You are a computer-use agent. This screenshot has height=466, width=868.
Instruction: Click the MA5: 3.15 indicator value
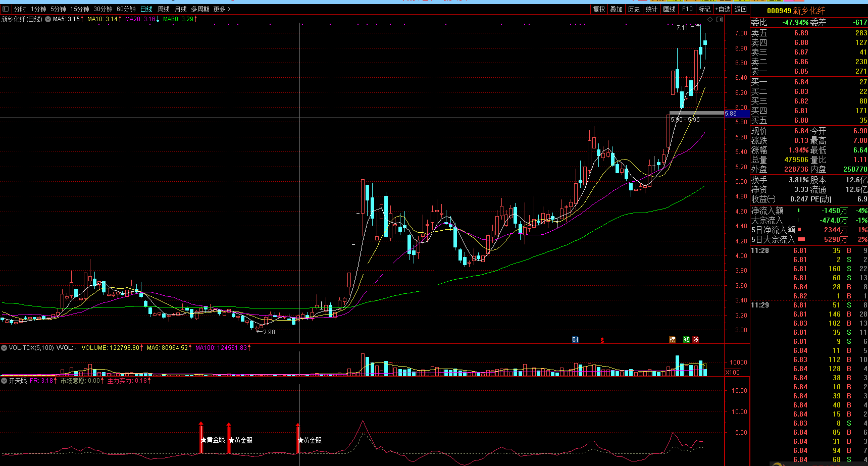click(68, 19)
